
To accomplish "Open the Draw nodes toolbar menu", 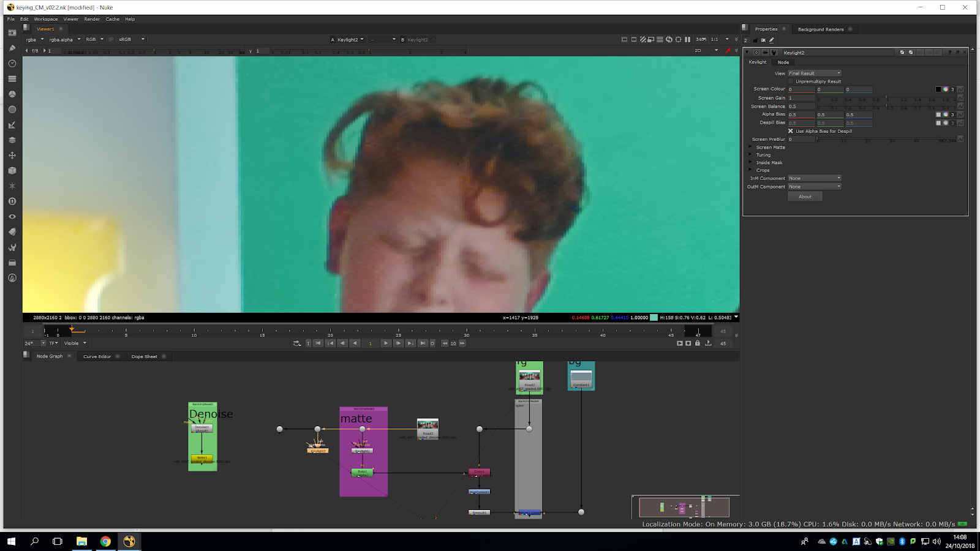I will [x=12, y=48].
